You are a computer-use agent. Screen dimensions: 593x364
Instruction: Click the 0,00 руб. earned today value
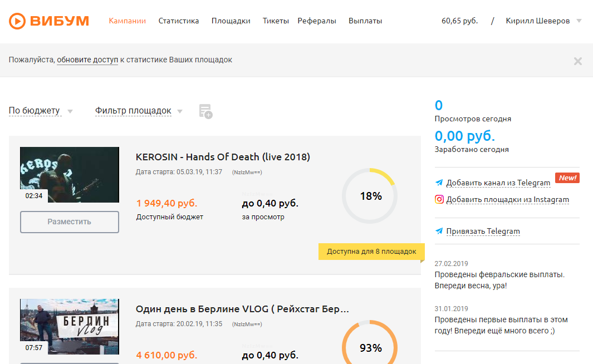465,136
